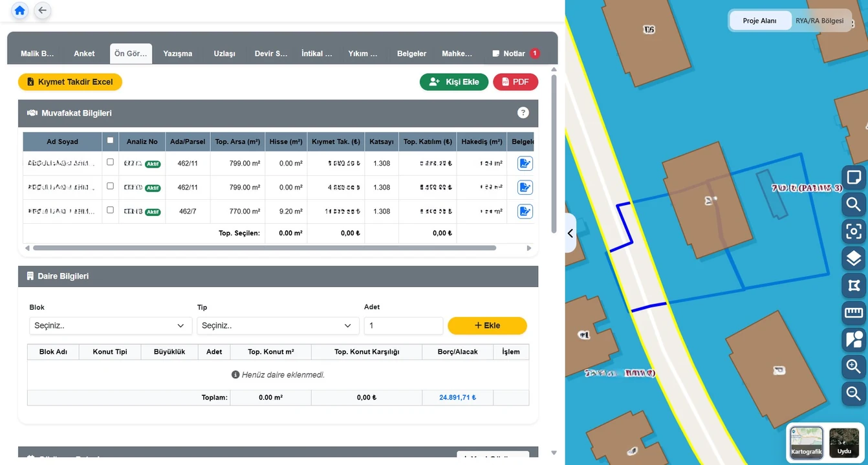The height and width of the screenshot is (465, 868).
Task: Open the document icon in the 462/7 row
Action: coord(525,211)
